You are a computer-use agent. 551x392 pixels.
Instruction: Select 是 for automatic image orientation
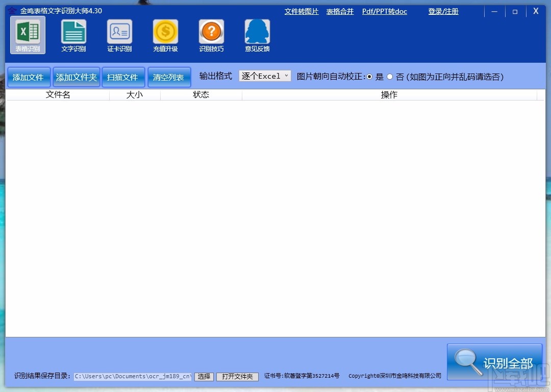pyautogui.click(x=369, y=77)
